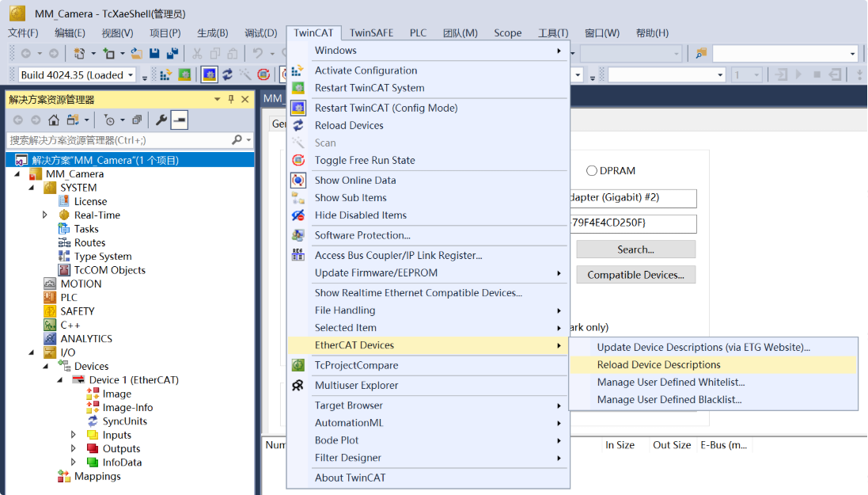Open File Handling submenu
Viewport: 868px width, 495px height.
pyautogui.click(x=428, y=310)
